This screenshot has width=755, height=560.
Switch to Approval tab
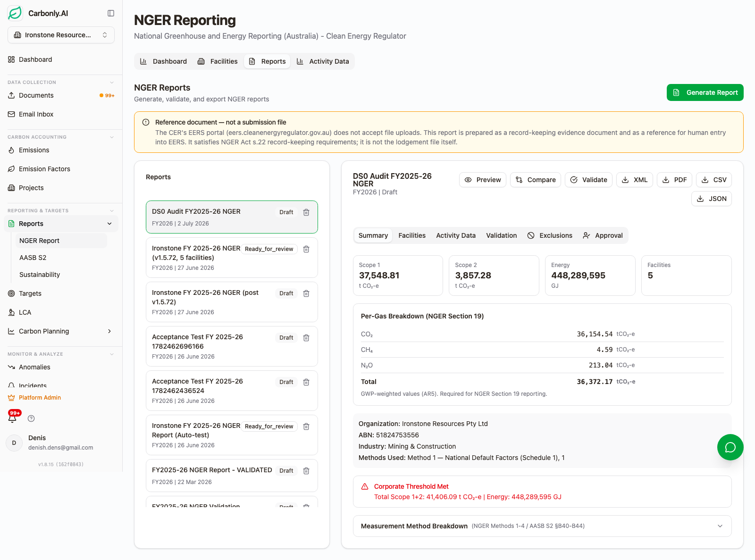603,235
